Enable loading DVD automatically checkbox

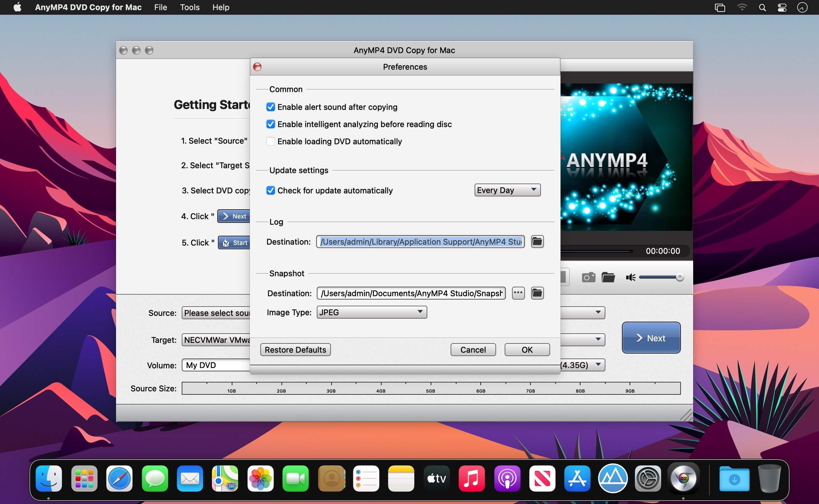(271, 141)
